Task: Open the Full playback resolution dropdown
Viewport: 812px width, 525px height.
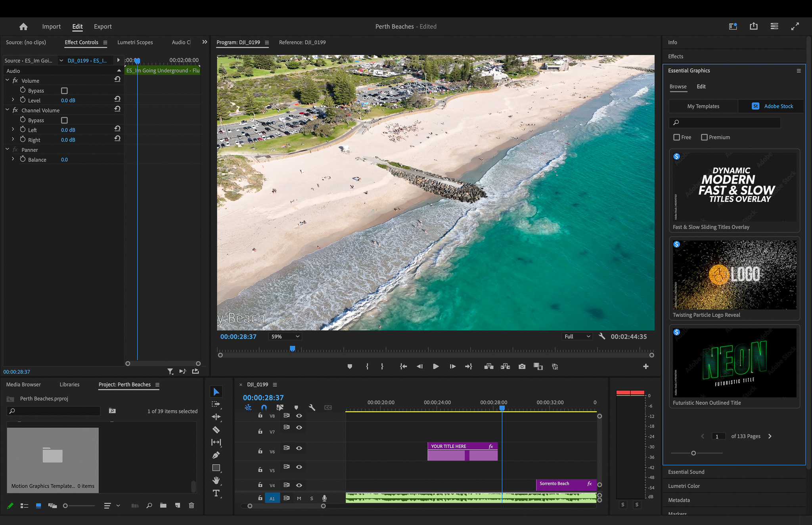Action: (577, 336)
